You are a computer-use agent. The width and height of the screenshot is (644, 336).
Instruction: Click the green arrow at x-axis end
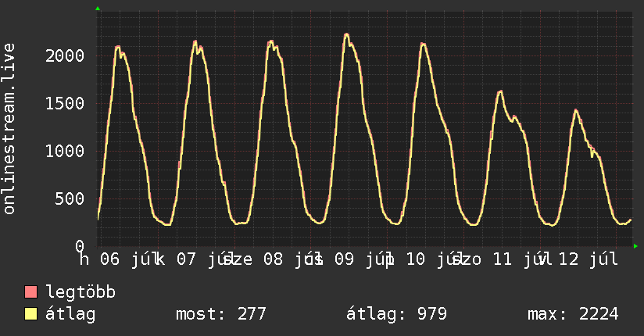(635, 246)
